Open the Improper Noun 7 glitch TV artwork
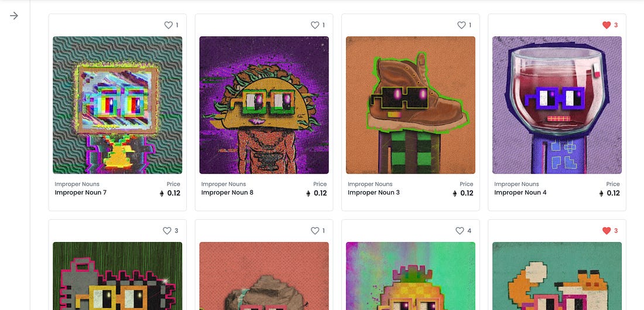 118,105
